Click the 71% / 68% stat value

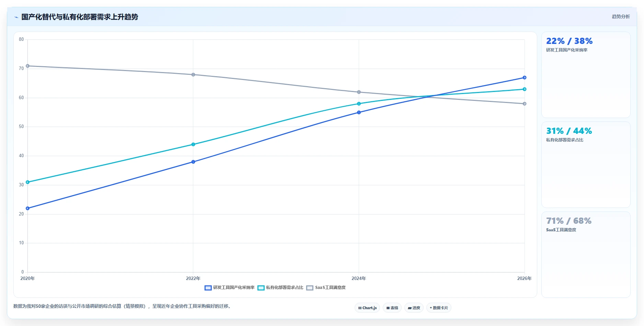coord(569,221)
